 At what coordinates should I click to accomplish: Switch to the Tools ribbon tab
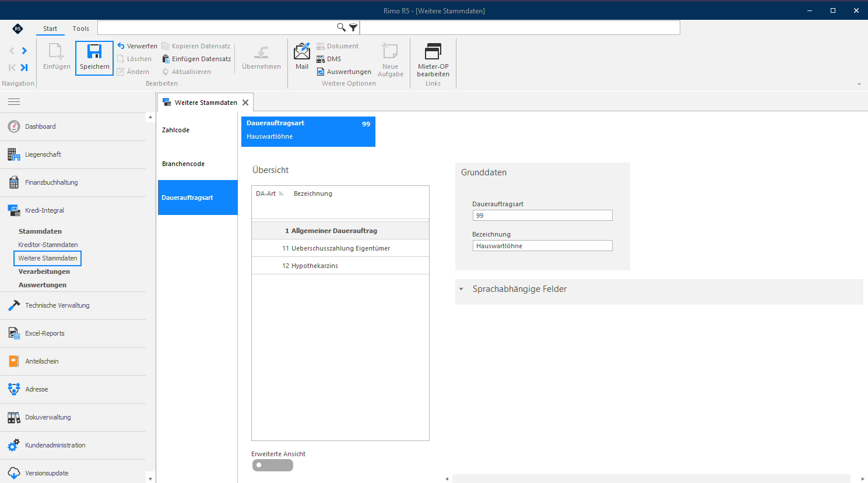[81, 29]
